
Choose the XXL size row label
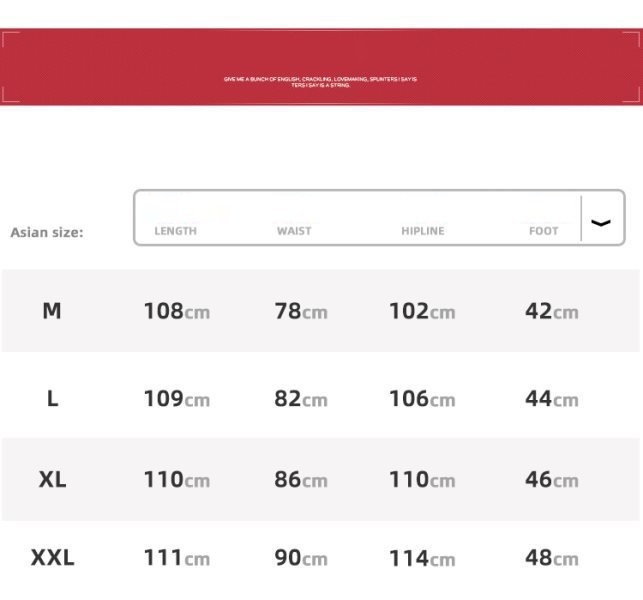[x=52, y=557]
